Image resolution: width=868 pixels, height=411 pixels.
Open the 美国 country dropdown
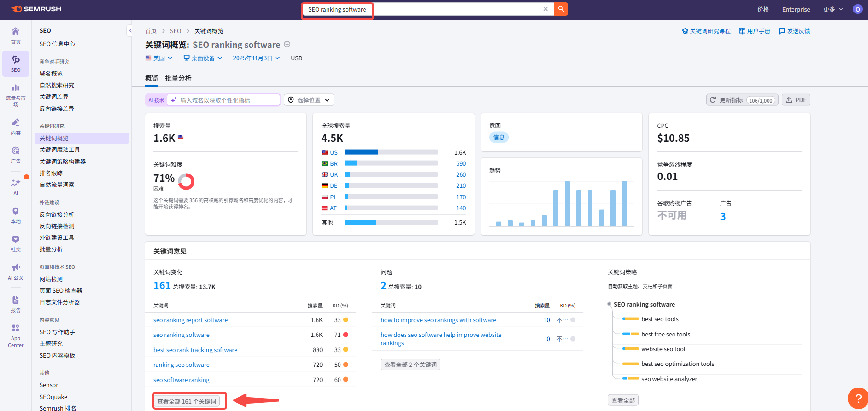(159, 58)
